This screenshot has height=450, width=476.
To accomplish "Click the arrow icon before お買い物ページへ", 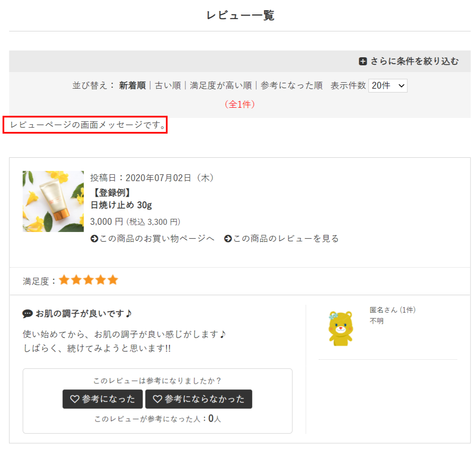I will pos(94,239).
